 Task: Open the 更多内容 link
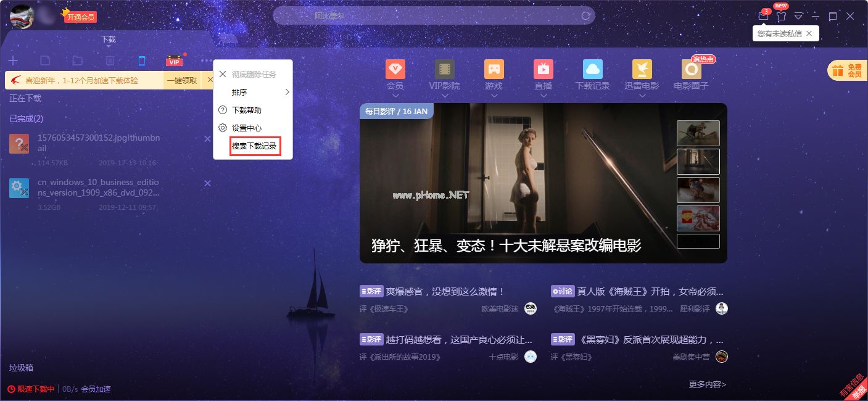click(x=706, y=384)
